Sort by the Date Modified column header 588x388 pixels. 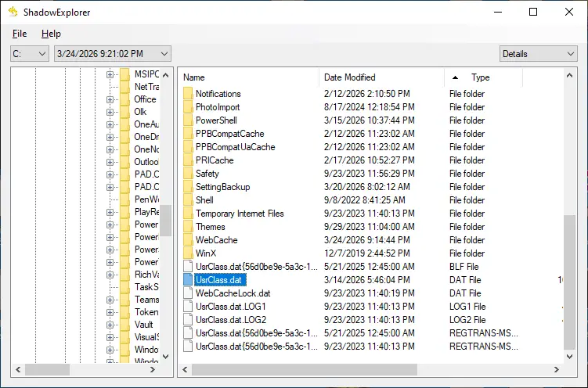(381, 77)
